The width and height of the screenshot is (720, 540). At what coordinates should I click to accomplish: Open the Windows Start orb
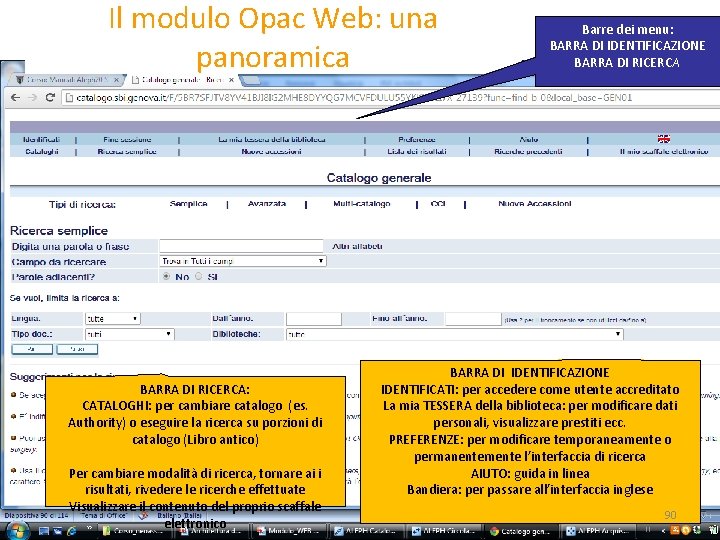(x=17, y=531)
